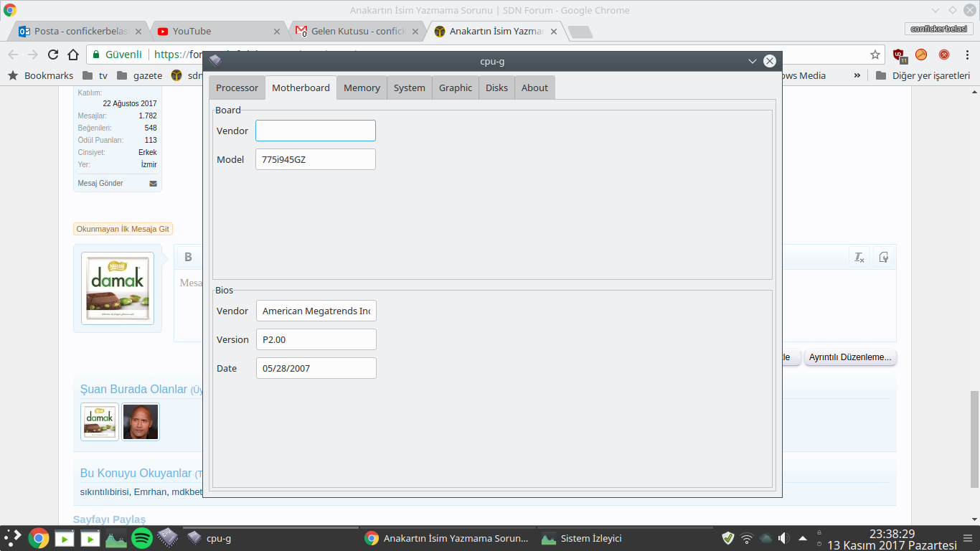Click the empty Board Vendor field

(x=316, y=131)
